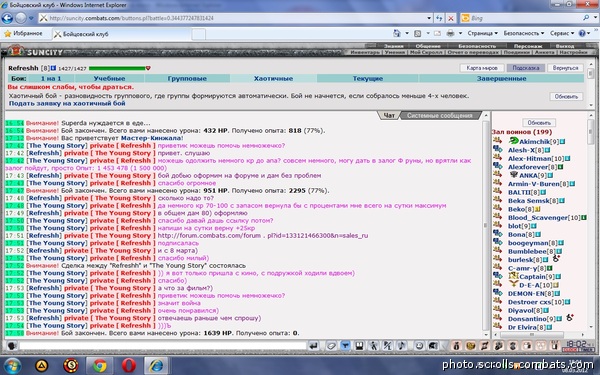The image size is (600, 375).
Task: Click Подать заявку на хаотичный бой link
Action: [x=67, y=103]
